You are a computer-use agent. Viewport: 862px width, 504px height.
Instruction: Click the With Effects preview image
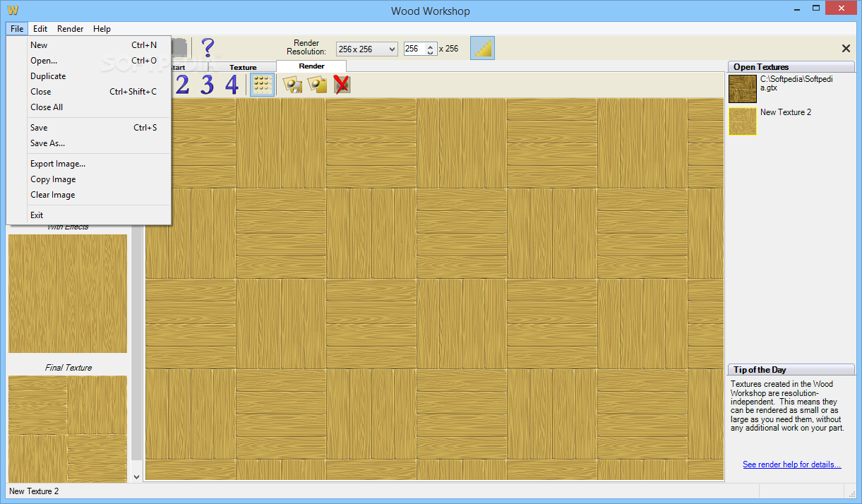pyautogui.click(x=68, y=293)
